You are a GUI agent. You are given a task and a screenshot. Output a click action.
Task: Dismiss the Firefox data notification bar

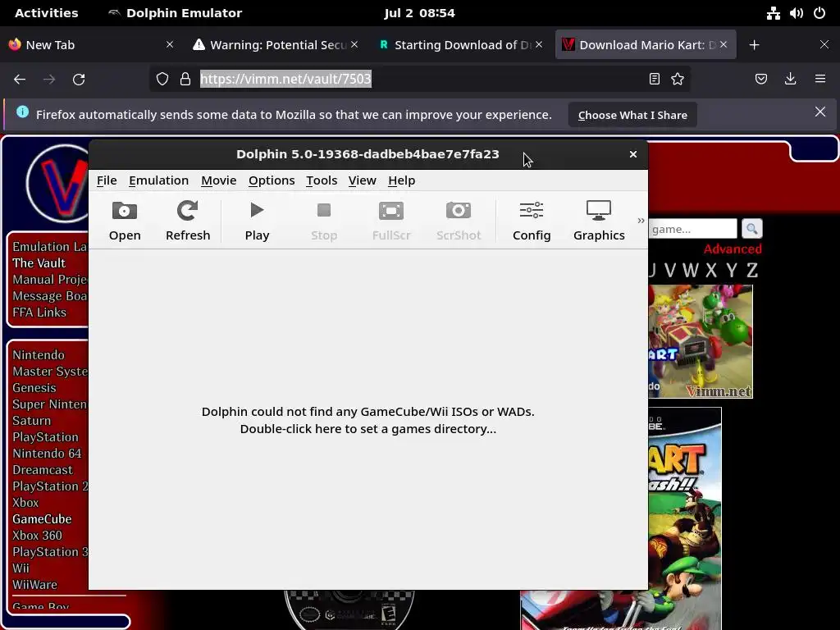(820, 112)
